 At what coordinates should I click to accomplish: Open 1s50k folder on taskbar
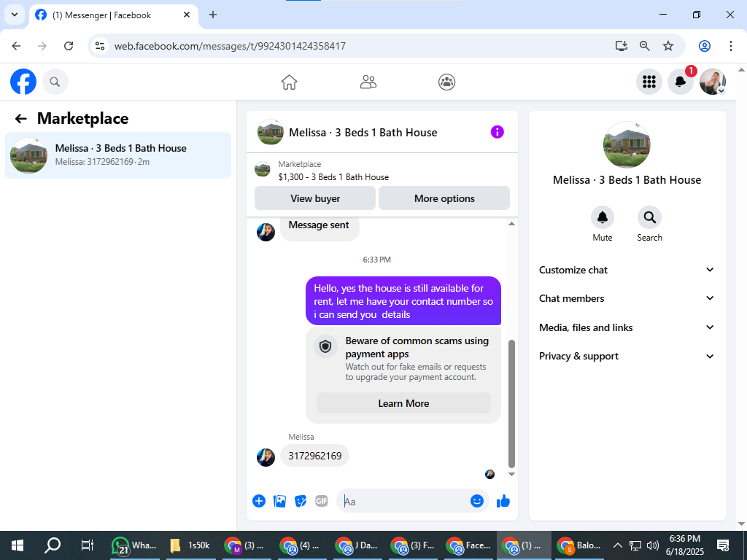point(190,545)
